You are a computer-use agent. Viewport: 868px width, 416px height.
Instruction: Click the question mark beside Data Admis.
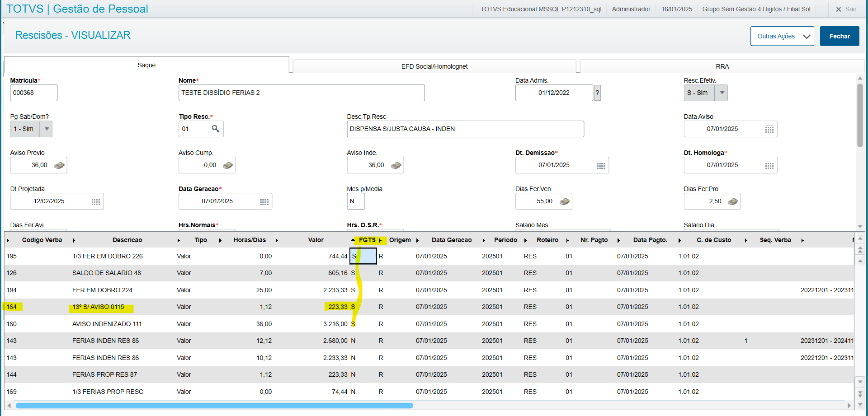597,93
